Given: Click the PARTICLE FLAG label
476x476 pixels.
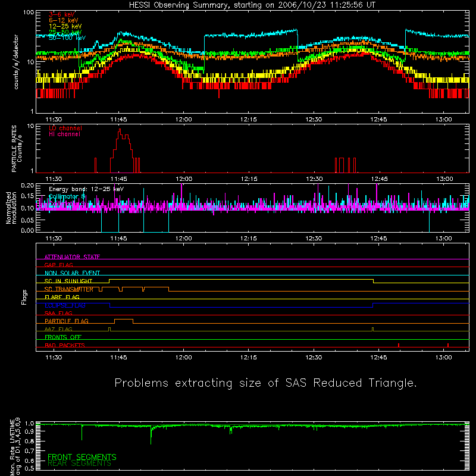Looking at the screenshot, I should coord(67,321).
